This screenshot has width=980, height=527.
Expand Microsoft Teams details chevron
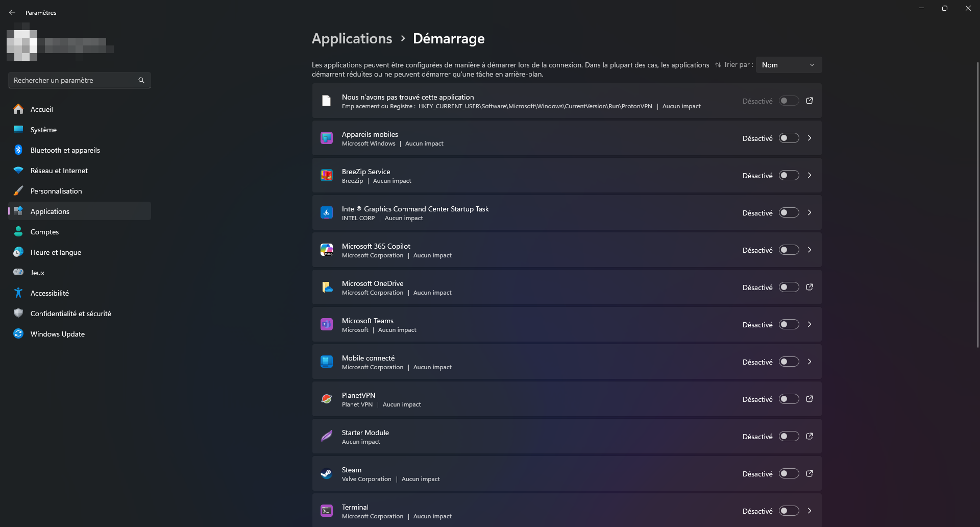(x=810, y=324)
